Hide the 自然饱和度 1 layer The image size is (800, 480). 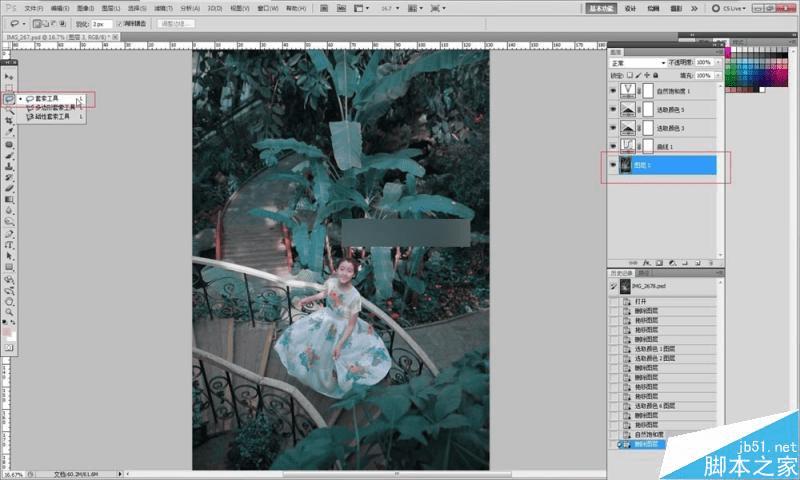613,91
